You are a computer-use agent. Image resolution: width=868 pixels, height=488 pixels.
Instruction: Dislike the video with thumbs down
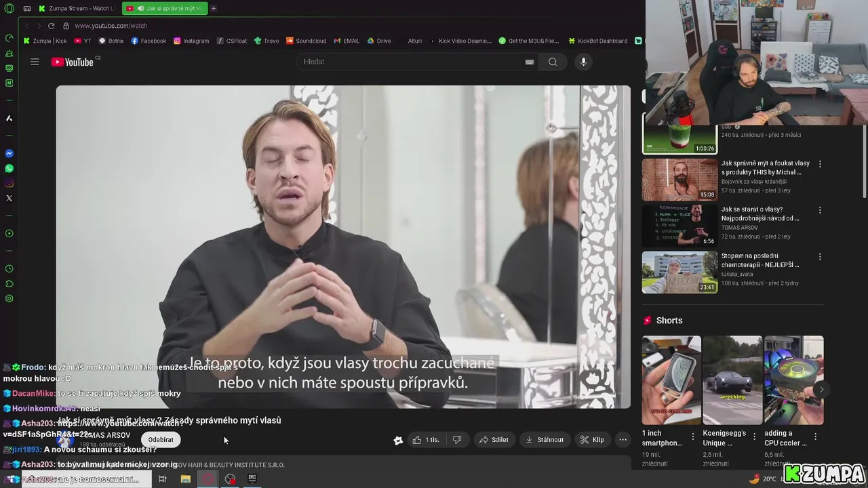coord(457,440)
